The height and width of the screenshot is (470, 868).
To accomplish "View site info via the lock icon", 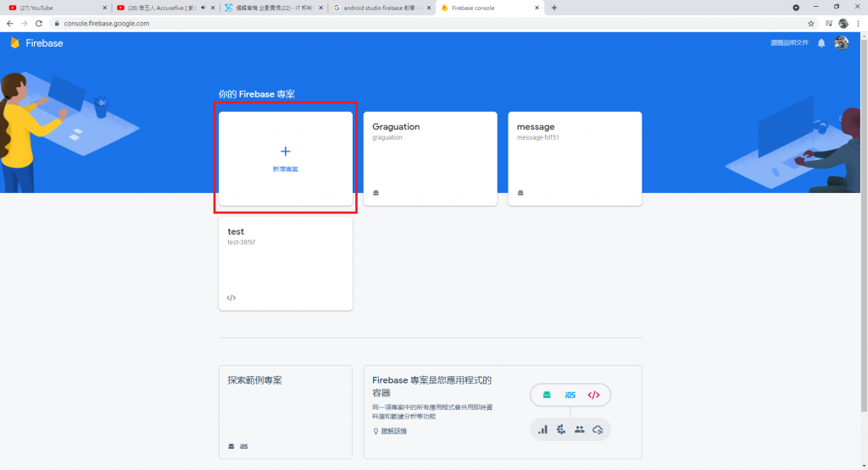I will 57,23.
